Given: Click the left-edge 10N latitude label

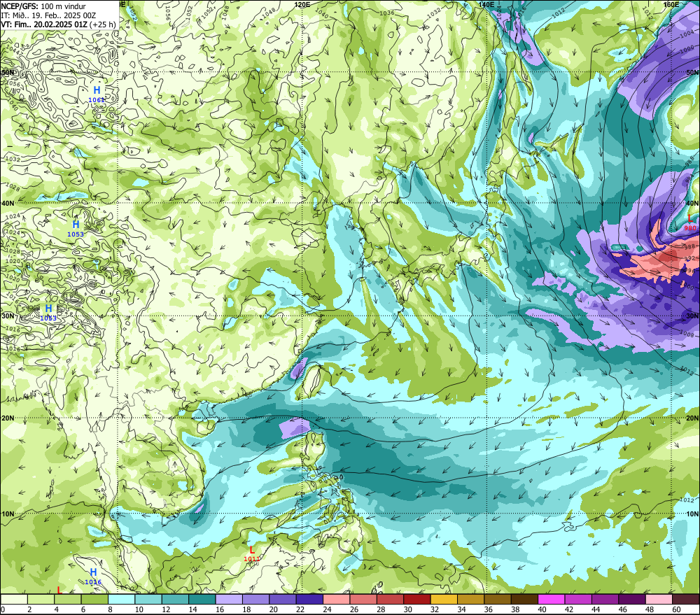Looking at the screenshot, I should tap(8, 514).
